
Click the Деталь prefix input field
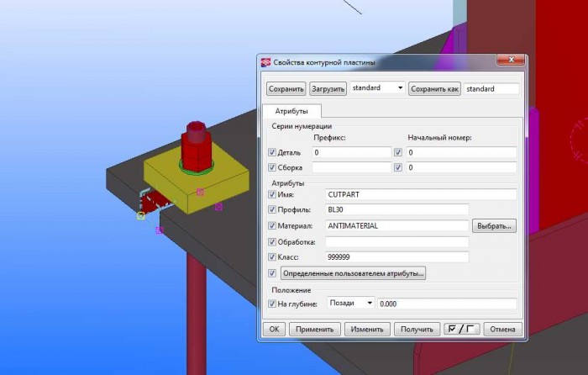coord(351,152)
